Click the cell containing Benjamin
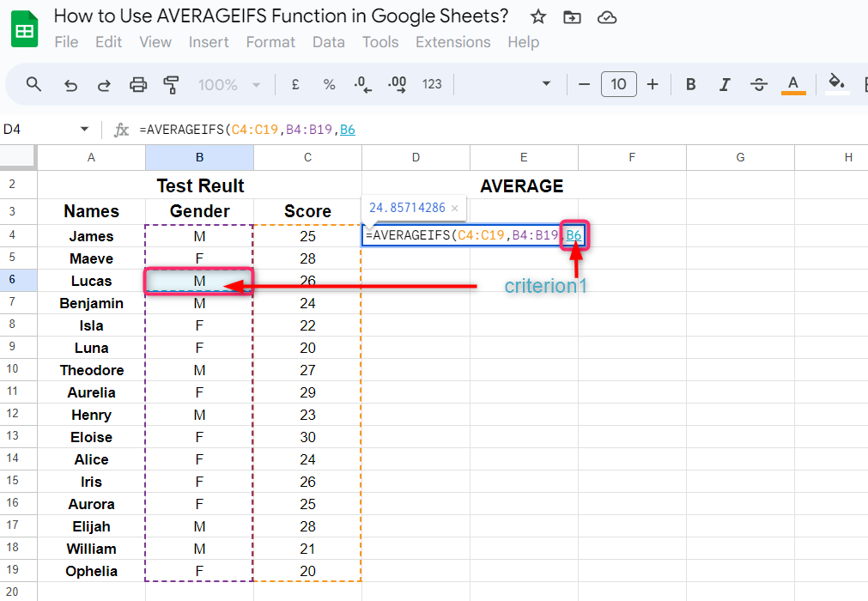This screenshot has height=601, width=868. (x=91, y=303)
